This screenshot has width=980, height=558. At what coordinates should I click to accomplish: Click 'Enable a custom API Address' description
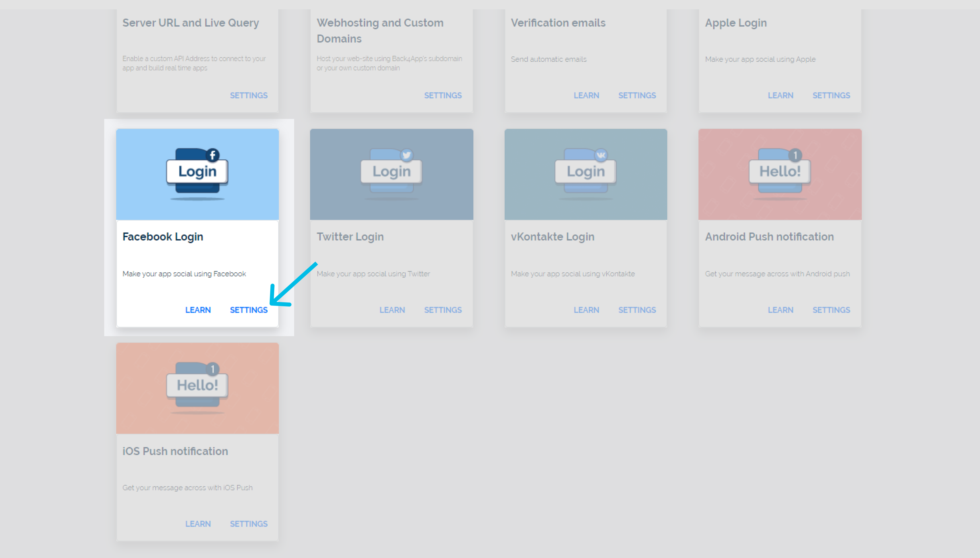tap(194, 63)
